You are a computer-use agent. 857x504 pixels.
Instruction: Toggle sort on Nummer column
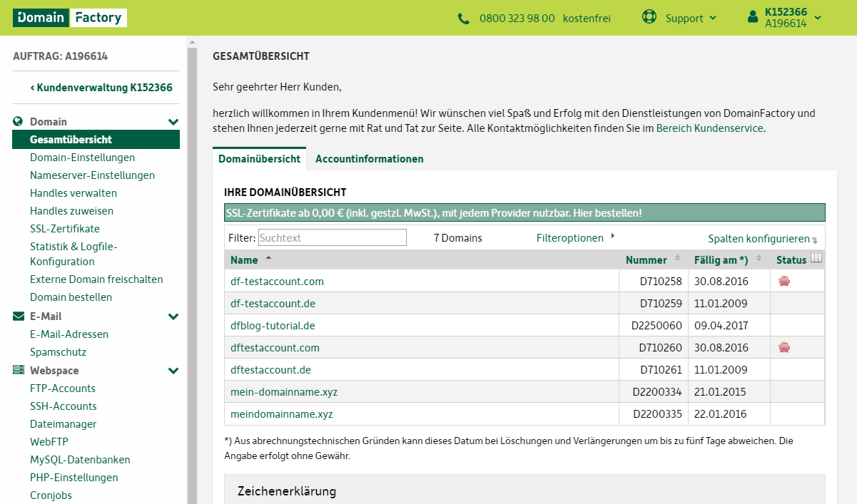point(677,259)
